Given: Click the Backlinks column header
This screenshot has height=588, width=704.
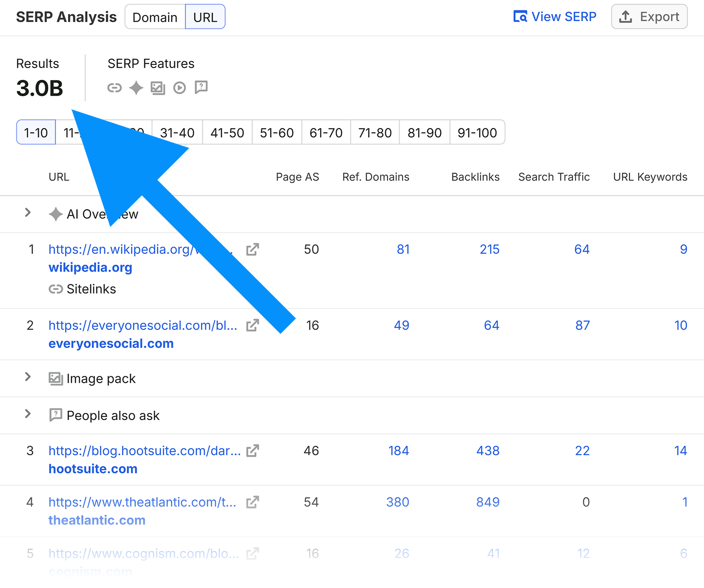Looking at the screenshot, I should click(475, 177).
